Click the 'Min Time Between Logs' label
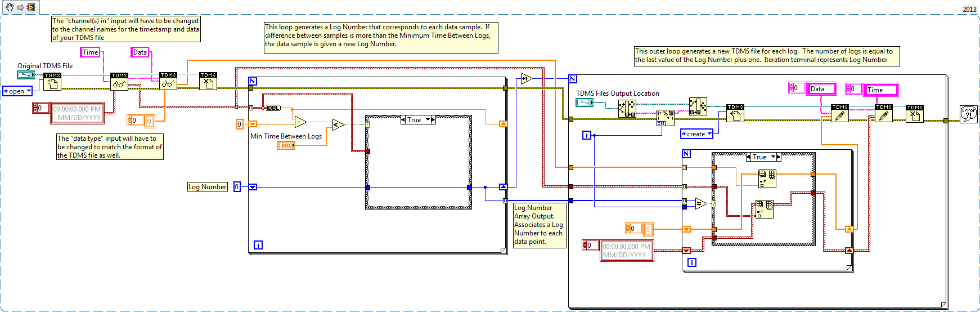 point(286,136)
